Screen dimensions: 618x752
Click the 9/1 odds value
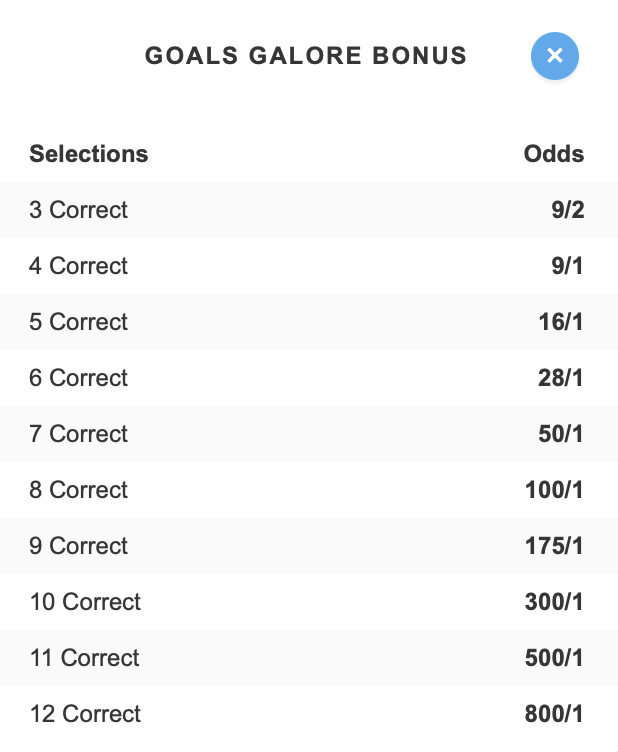point(567,266)
